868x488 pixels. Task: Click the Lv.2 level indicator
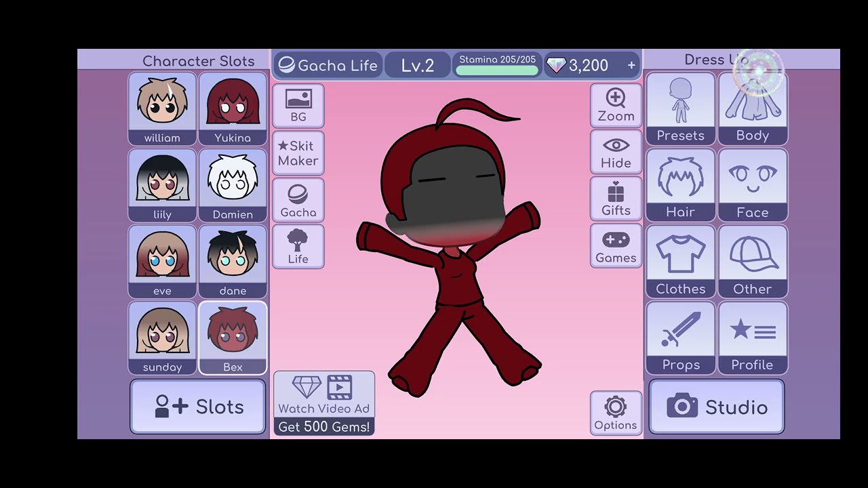point(417,65)
